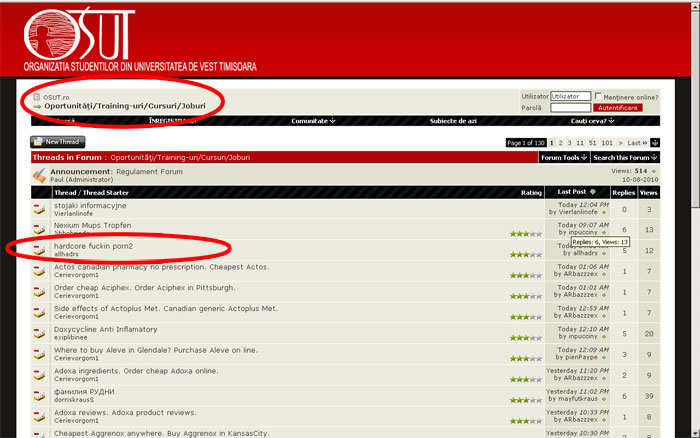This screenshot has width=700, height=438.
Task: Jump to Last page of threads
Action: pos(638,143)
